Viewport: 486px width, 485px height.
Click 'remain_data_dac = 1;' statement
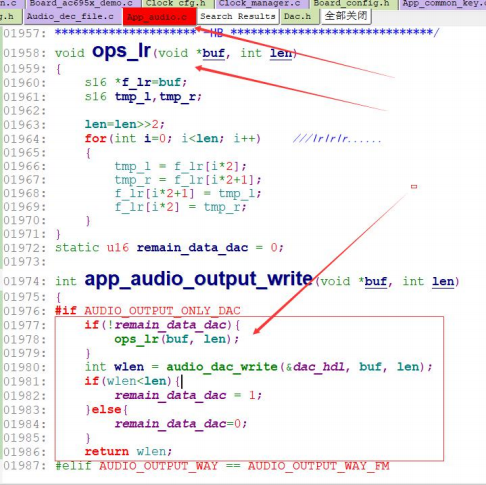(x=188, y=395)
